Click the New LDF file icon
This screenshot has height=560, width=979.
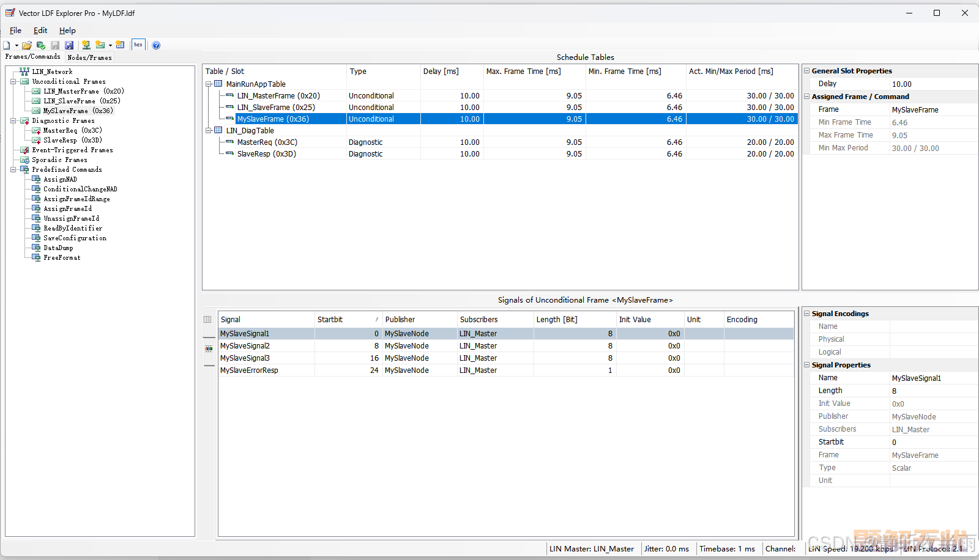[x=7, y=45]
